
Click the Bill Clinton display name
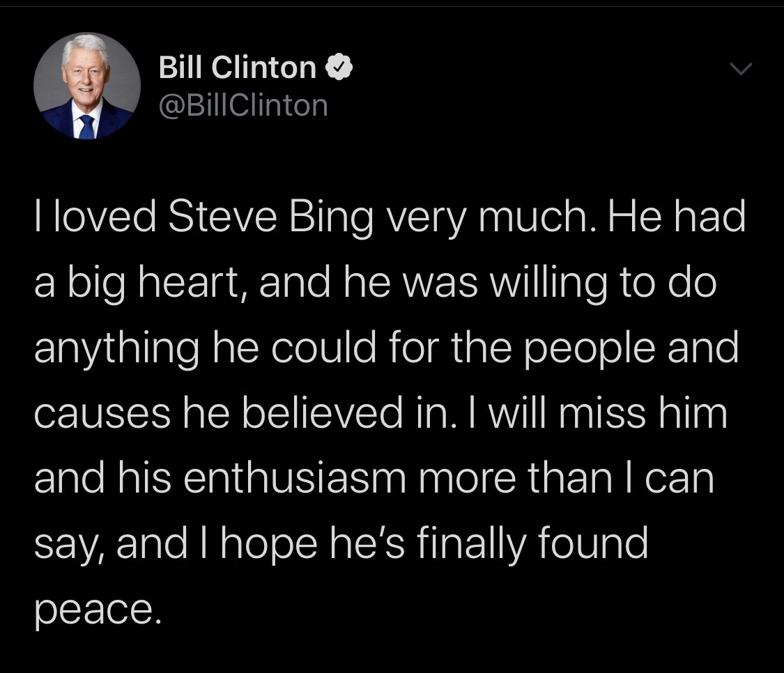[x=237, y=68]
